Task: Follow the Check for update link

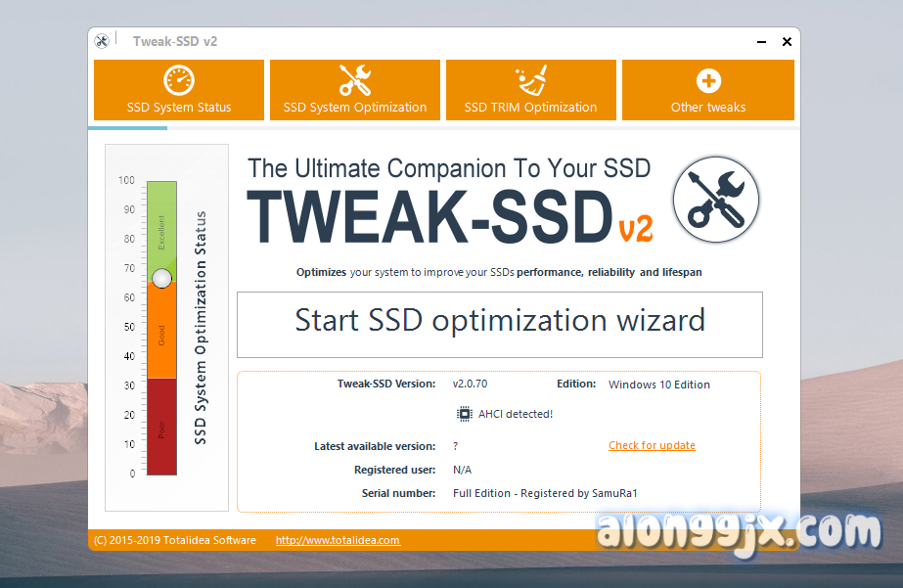Action: (652, 445)
